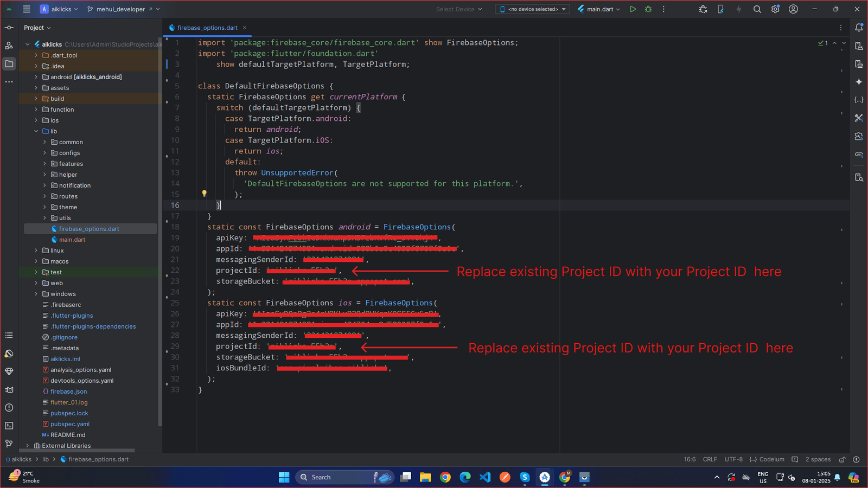
Task: Open the Problems tool window icon
Action: pyautogui.click(x=9, y=408)
